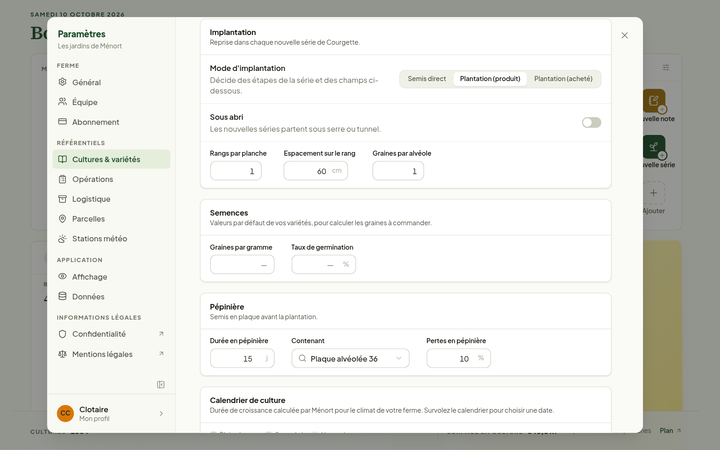Edit the Graines par gramme field
The height and width of the screenshot is (450, 720).
[x=242, y=264]
